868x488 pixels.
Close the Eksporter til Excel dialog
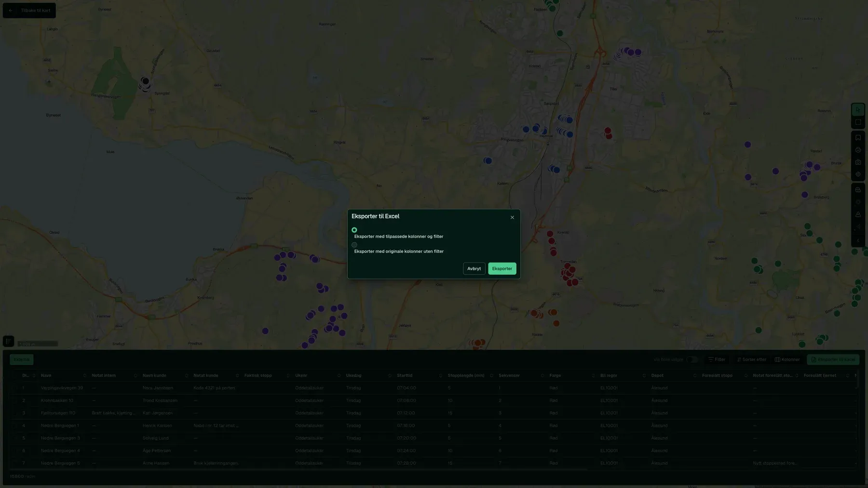point(512,217)
